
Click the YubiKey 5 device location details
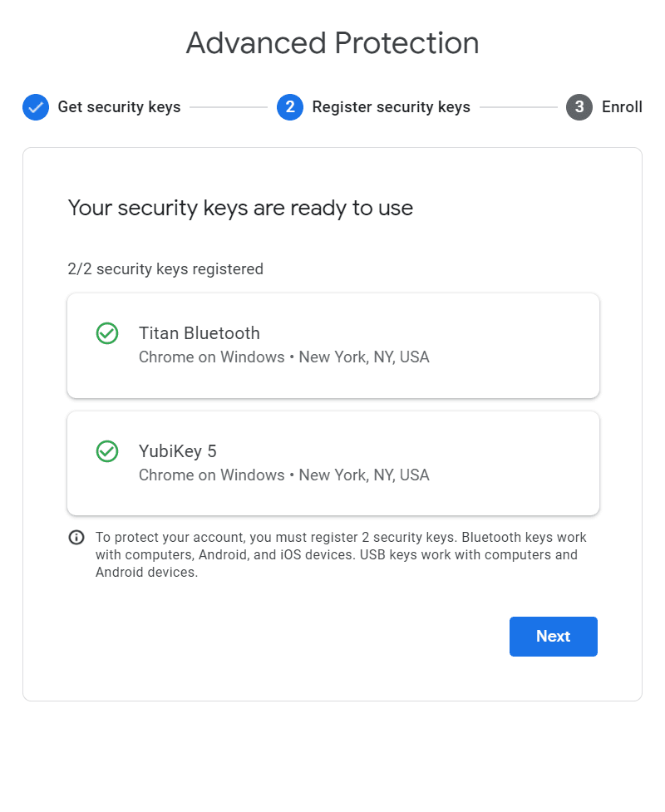pos(283,475)
